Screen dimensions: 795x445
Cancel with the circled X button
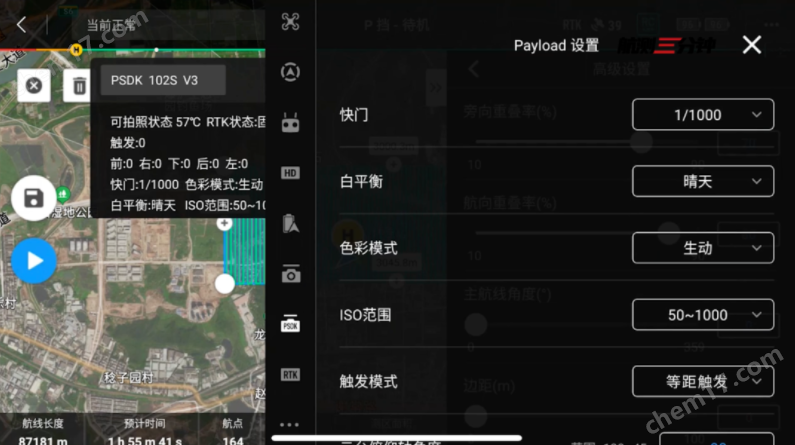click(x=34, y=85)
